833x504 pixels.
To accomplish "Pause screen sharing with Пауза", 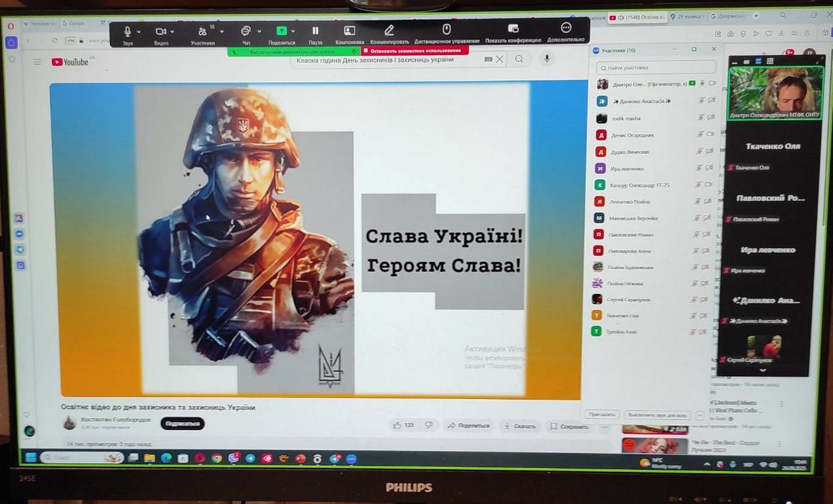I will [315, 31].
